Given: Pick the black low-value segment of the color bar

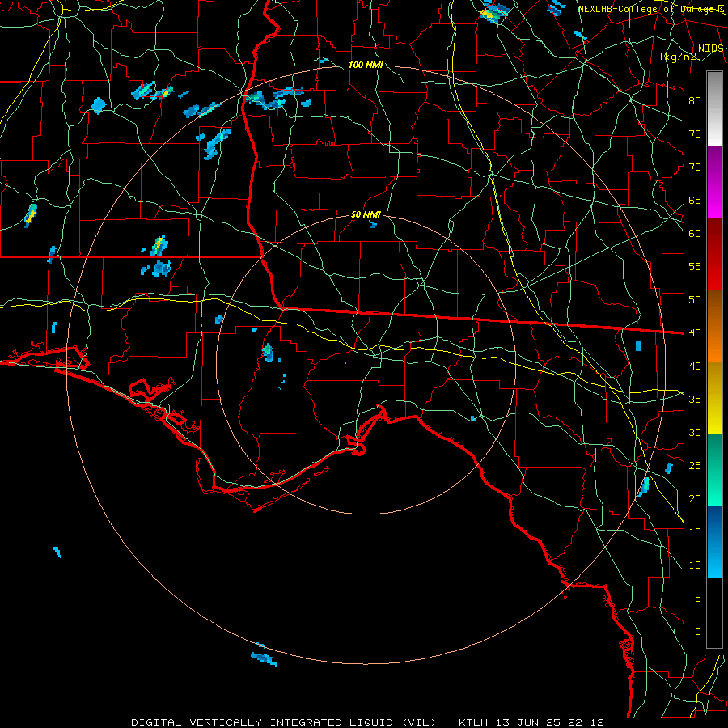Looking at the screenshot, I should (x=714, y=613).
